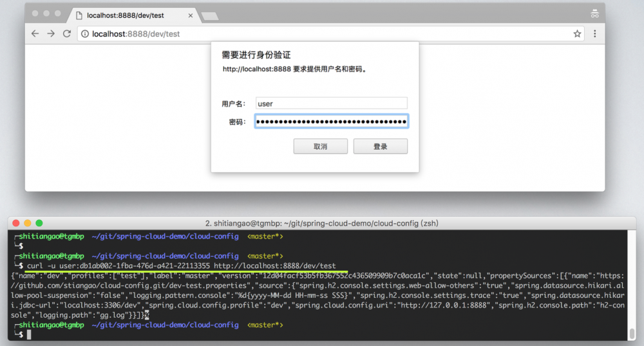Minimize the terminal with yellow button
The image size is (644, 346).
pos(28,223)
